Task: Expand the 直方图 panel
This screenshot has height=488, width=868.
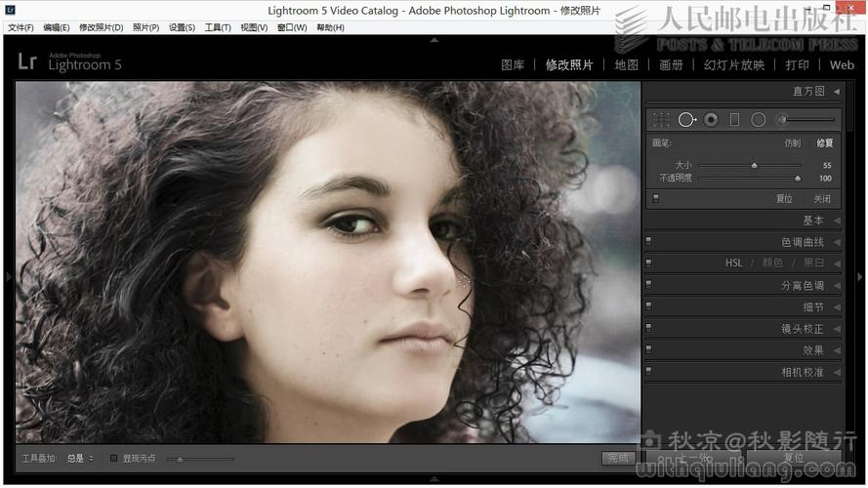Action: [836, 91]
